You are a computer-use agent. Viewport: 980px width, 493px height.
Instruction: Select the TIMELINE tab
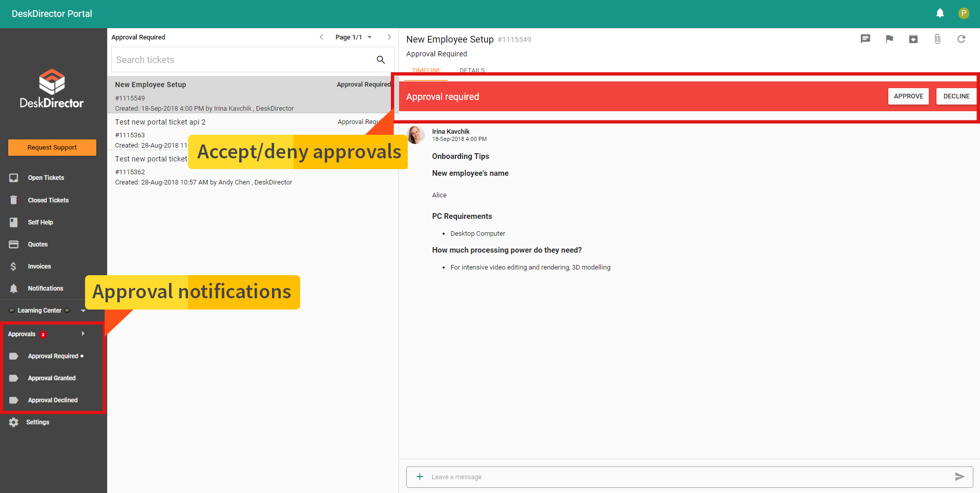pyautogui.click(x=426, y=70)
